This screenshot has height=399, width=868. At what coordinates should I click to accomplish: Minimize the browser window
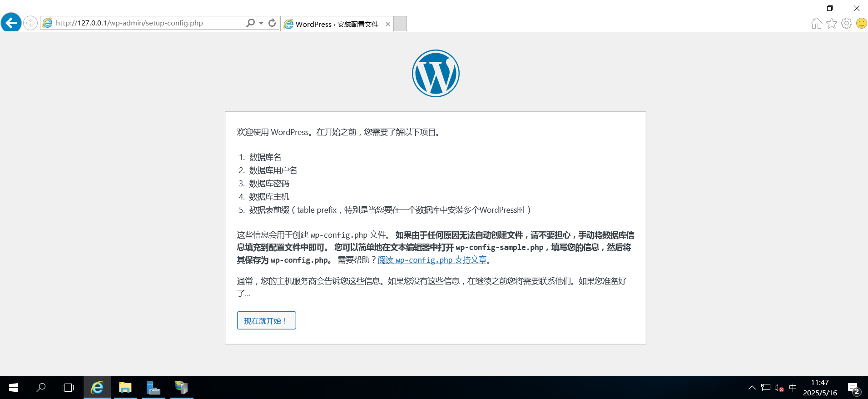tap(803, 8)
